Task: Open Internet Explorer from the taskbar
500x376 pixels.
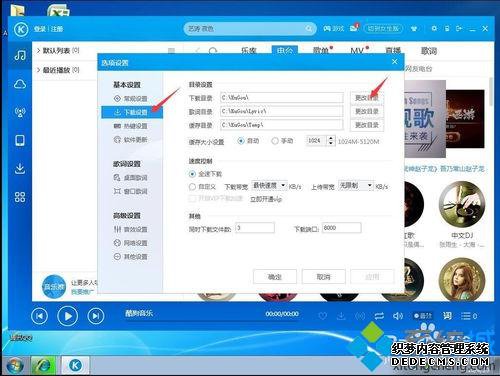Action: tap(44, 366)
